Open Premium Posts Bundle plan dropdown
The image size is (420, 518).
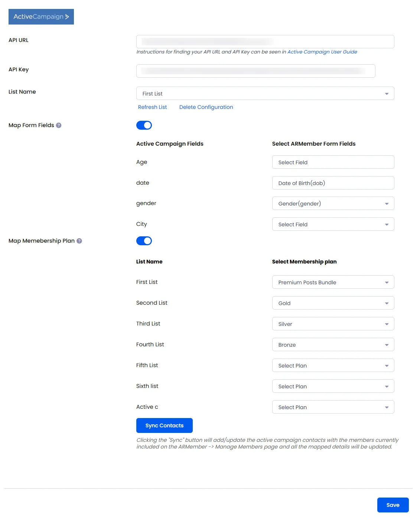pyautogui.click(x=333, y=282)
